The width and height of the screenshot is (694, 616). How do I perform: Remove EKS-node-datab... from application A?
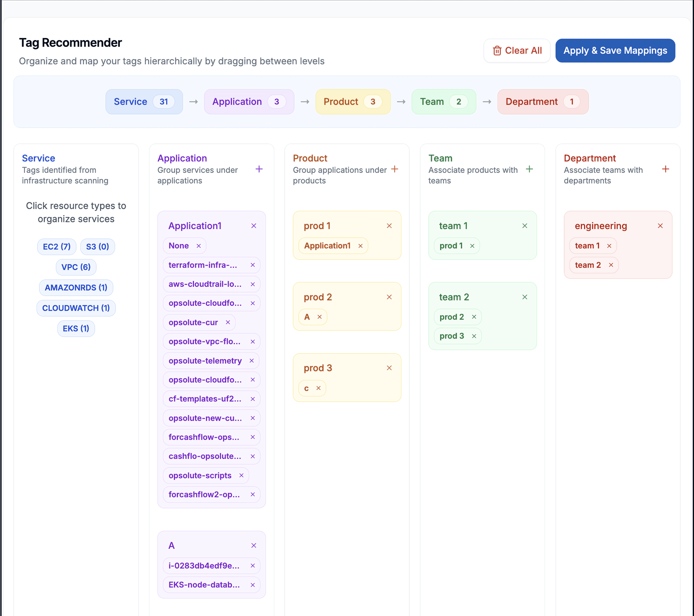click(252, 585)
